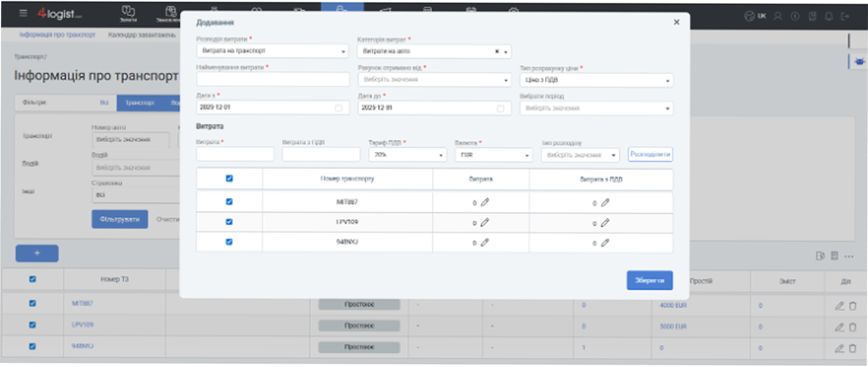This screenshot has width=868, height=367.
Task: Click the logout icon in header
Action: tap(845, 16)
